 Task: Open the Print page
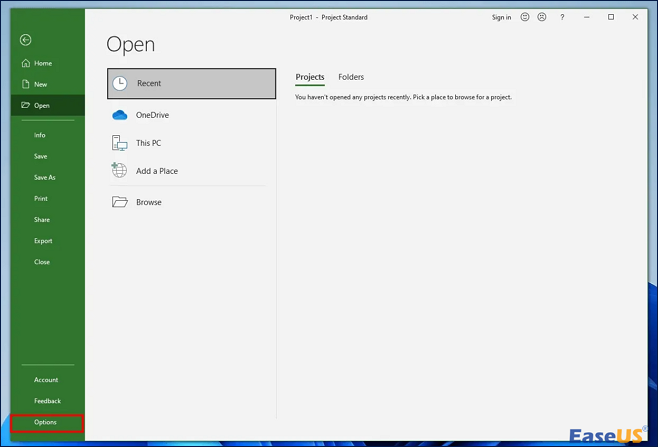click(x=41, y=198)
